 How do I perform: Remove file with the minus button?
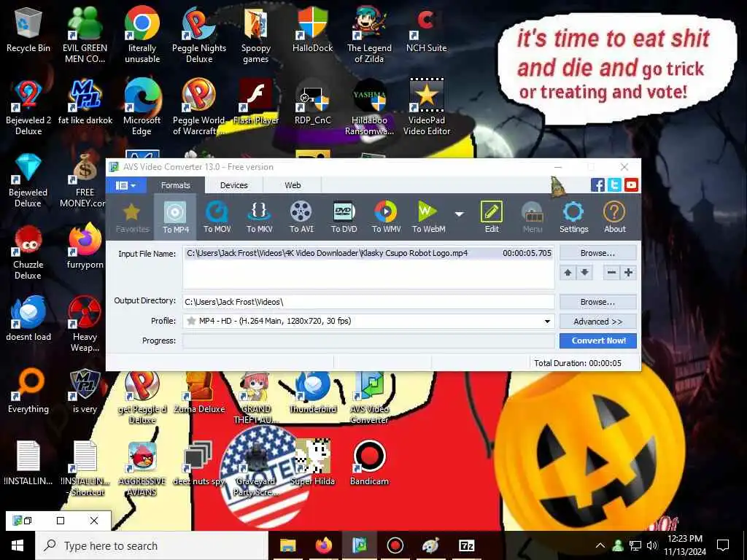pos(612,273)
